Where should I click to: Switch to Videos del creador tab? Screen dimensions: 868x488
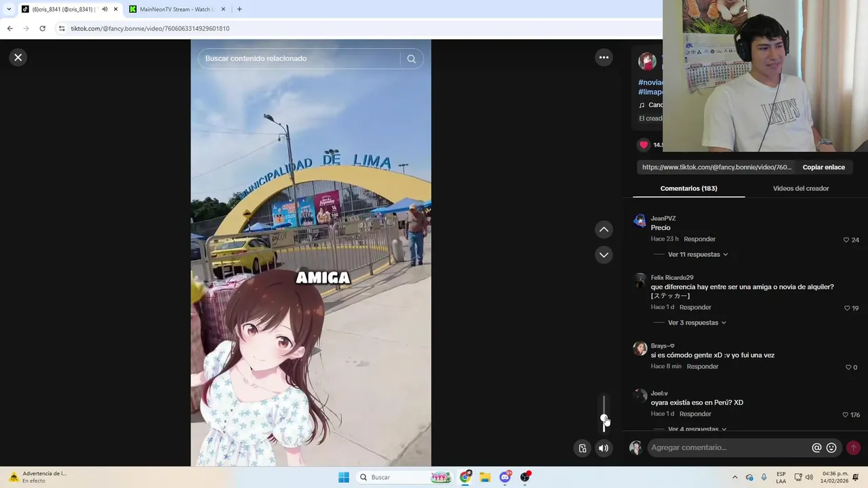801,188
